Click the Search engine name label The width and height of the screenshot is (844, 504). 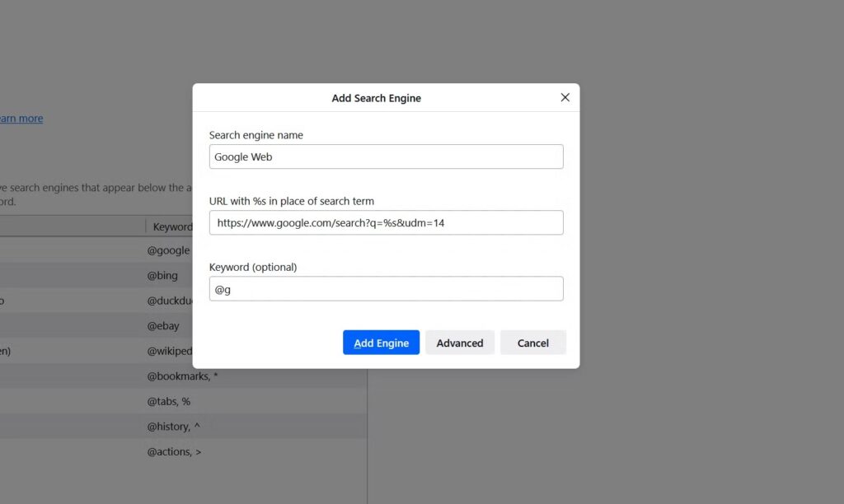coord(256,135)
